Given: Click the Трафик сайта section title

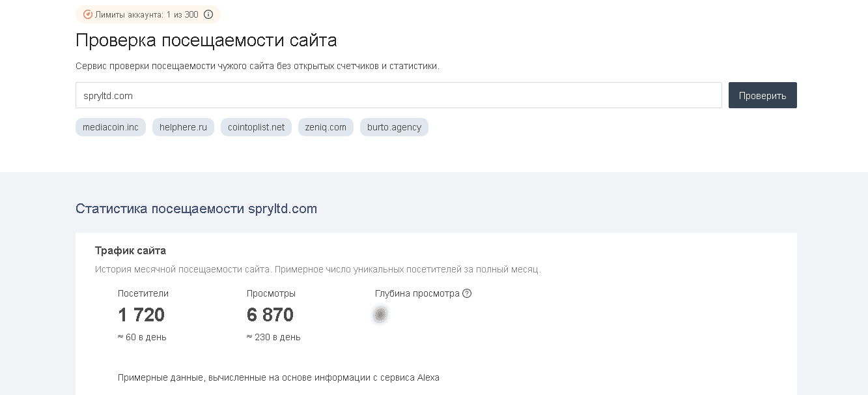Looking at the screenshot, I should [130, 250].
